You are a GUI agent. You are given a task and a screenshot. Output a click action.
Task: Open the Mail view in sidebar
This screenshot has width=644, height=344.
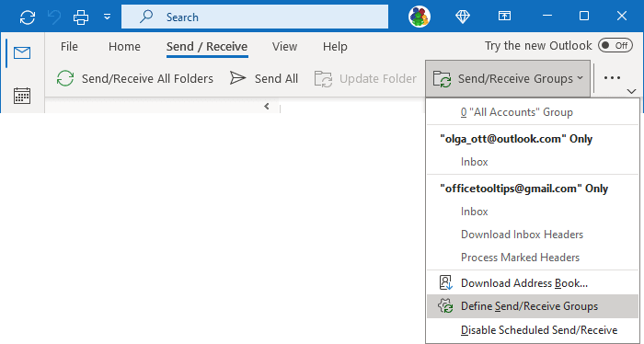pos(22,53)
